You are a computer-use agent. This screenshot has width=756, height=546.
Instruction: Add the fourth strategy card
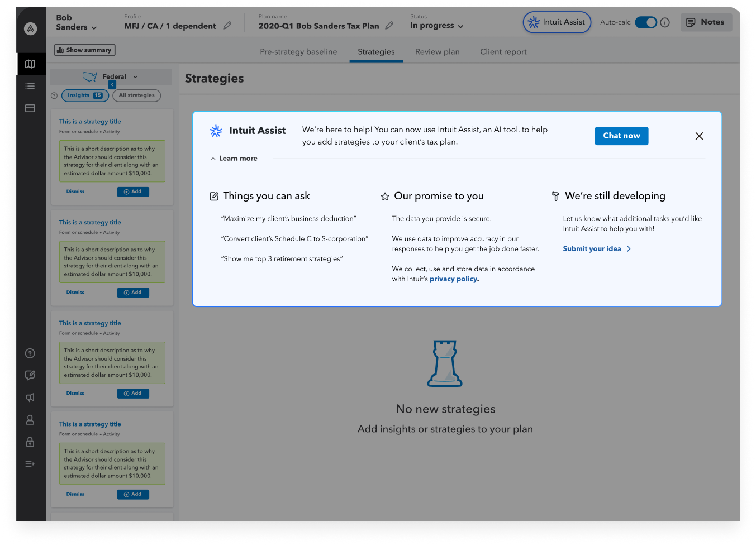[133, 495]
